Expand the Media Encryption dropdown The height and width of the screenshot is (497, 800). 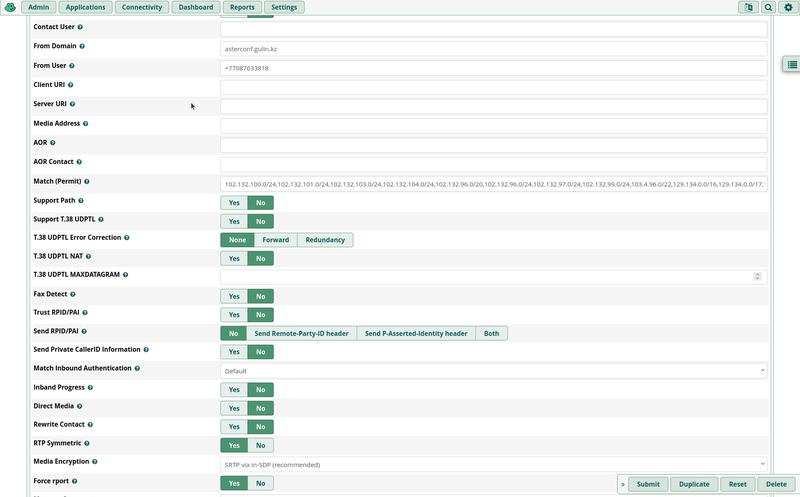pos(493,464)
